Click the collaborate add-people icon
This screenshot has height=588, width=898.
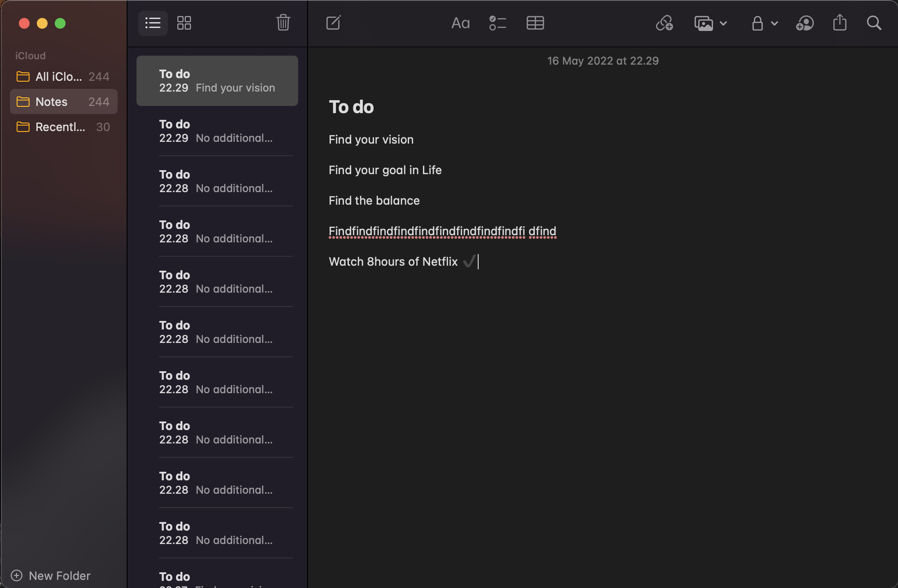(x=805, y=23)
